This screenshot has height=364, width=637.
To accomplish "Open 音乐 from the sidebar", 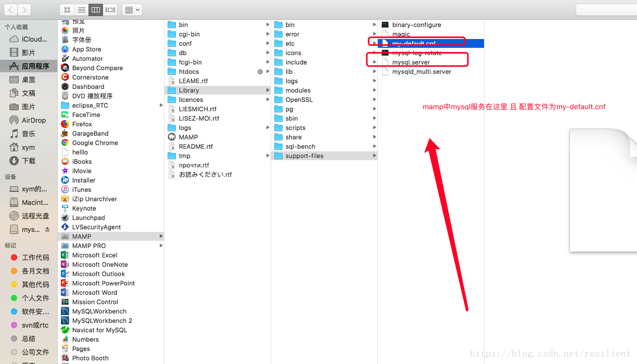I will tap(29, 134).
